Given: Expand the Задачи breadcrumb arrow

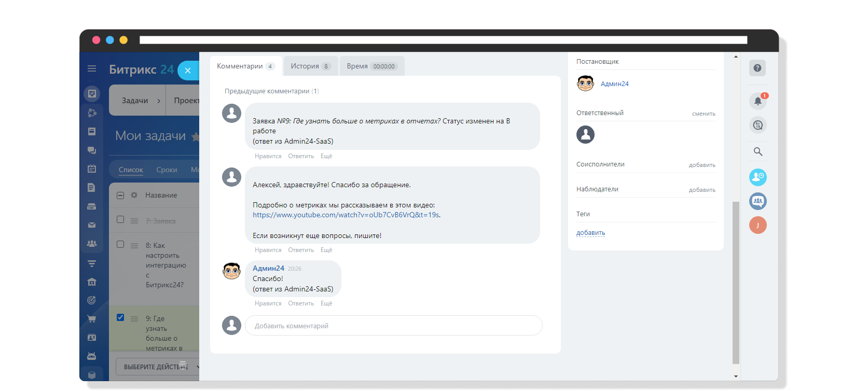Looking at the screenshot, I should tap(159, 101).
